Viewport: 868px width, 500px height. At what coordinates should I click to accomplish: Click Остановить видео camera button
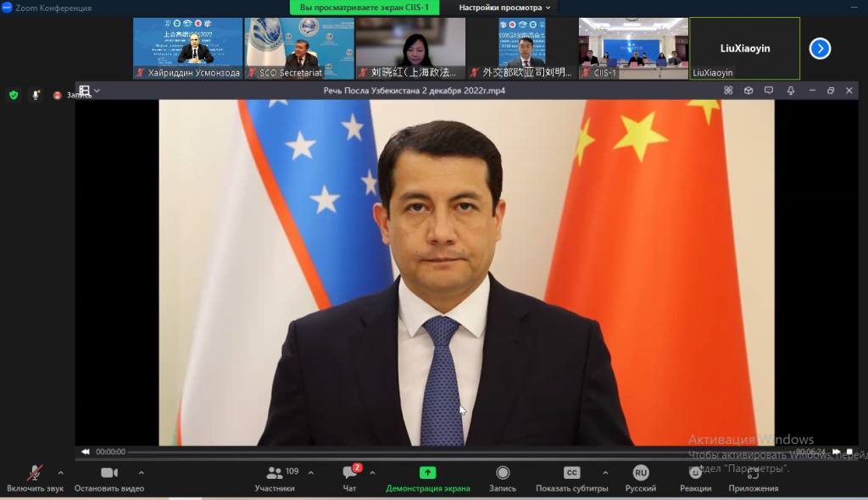pyautogui.click(x=109, y=479)
